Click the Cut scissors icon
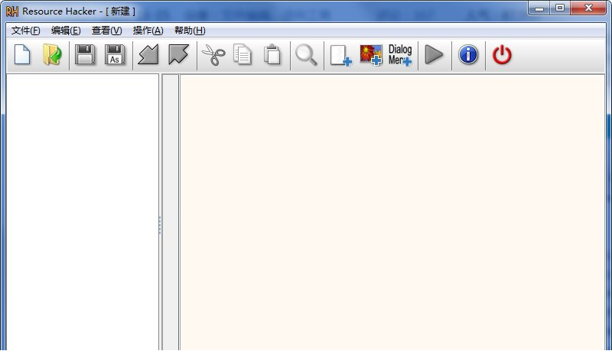612x364 pixels. tap(213, 55)
